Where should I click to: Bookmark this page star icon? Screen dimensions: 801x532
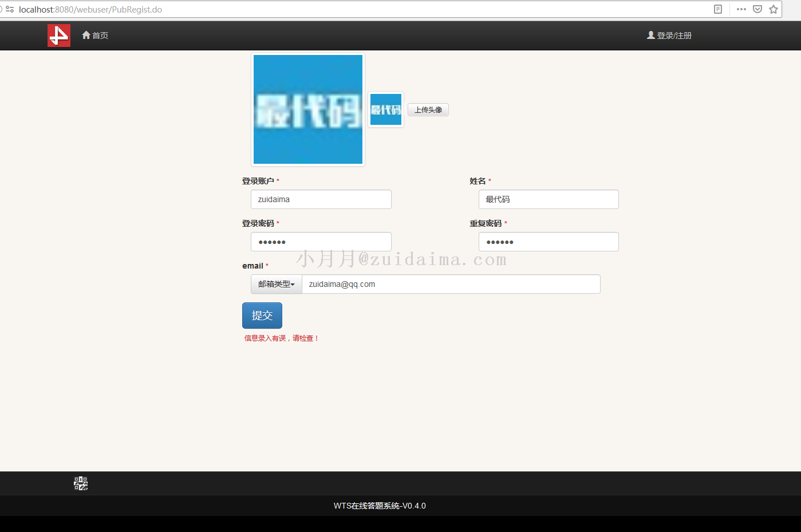click(774, 9)
